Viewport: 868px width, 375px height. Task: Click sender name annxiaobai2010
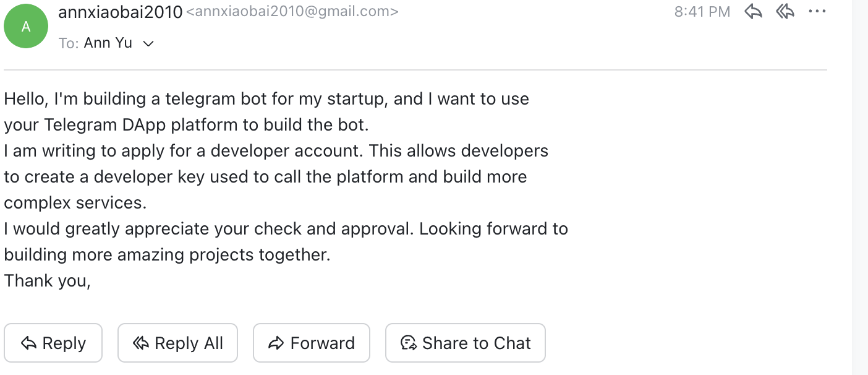pyautogui.click(x=120, y=12)
